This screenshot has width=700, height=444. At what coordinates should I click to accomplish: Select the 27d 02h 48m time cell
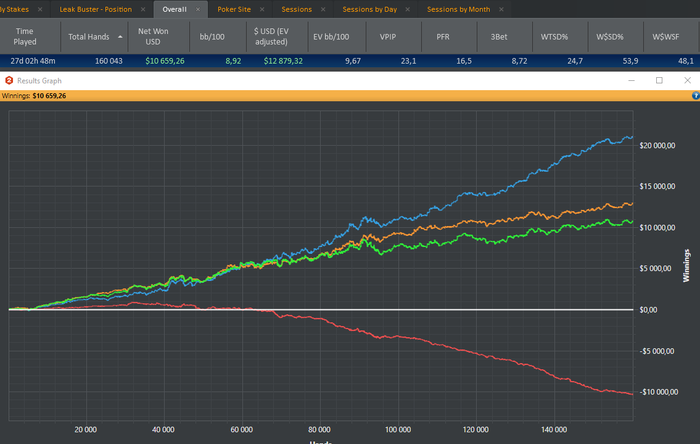[33, 61]
